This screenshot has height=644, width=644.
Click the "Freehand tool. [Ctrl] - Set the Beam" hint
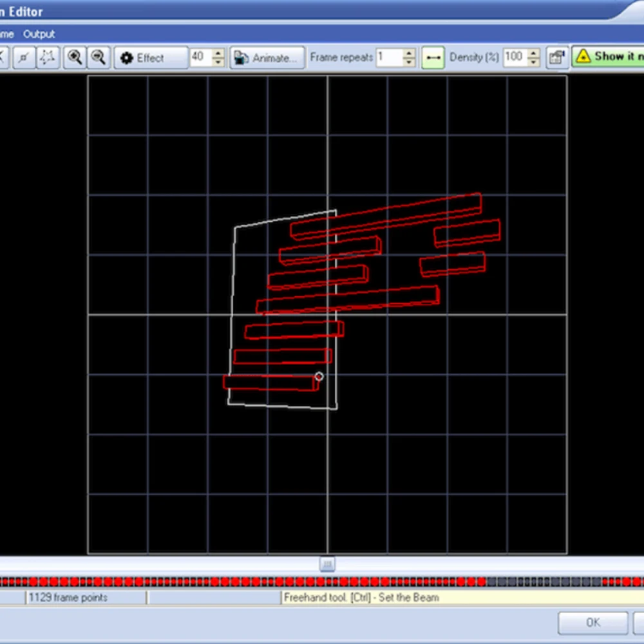(361, 597)
